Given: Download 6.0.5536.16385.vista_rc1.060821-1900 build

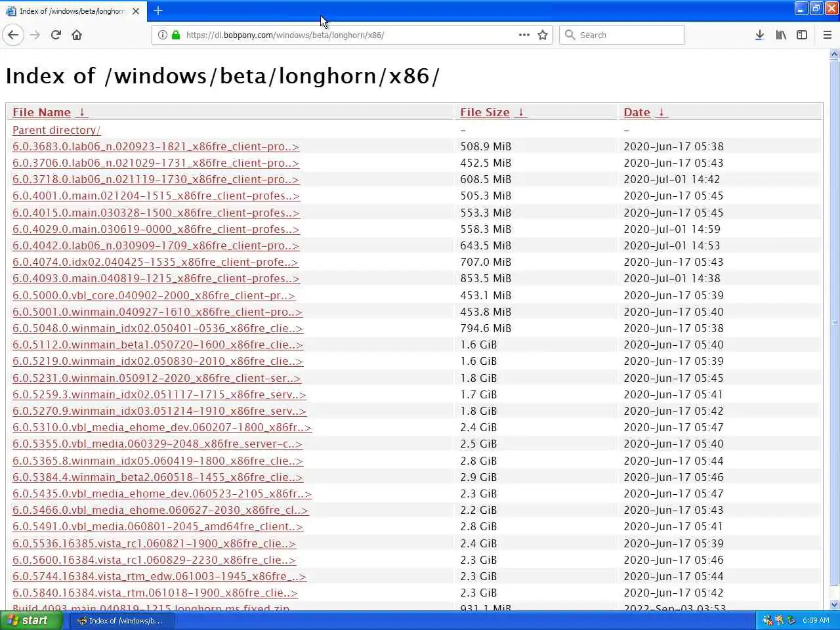Looking at the screenshot, I should (x=154, y=543).
